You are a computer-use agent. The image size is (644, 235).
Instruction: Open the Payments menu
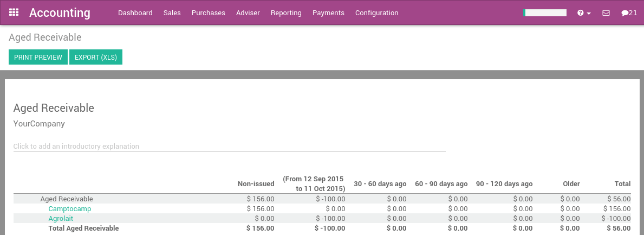(328, 13)
